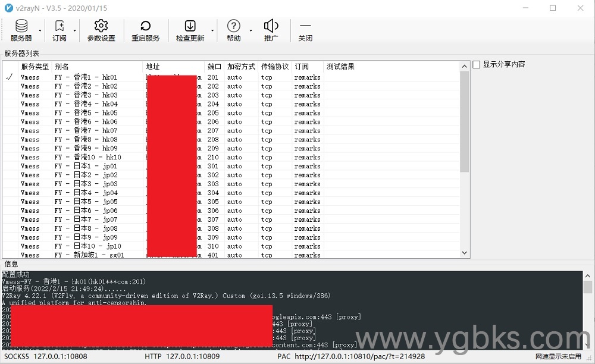Image resolution: width=595 pixels, height=364 pixels.
Task: Select server FY - 香港10 - hk10
Action: point(231,157)
